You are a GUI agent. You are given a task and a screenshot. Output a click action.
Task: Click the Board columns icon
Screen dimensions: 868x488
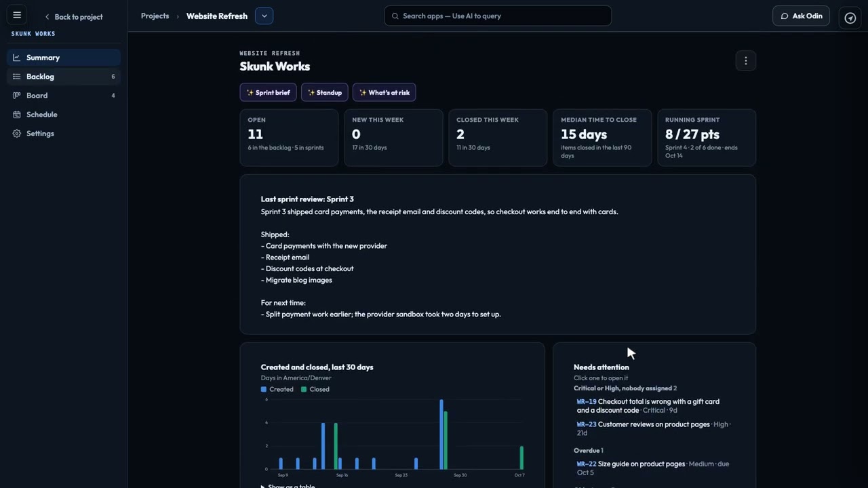coord(17,96)
